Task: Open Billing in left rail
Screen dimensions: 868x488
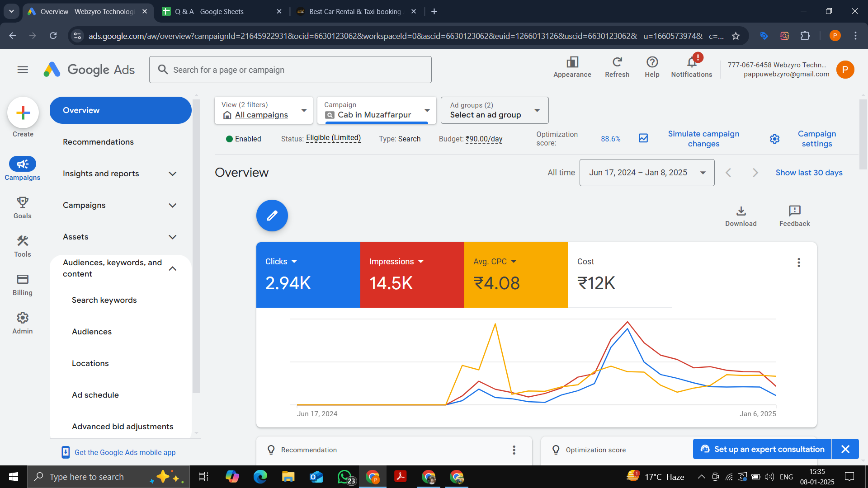Action: (x=23, y=284)
